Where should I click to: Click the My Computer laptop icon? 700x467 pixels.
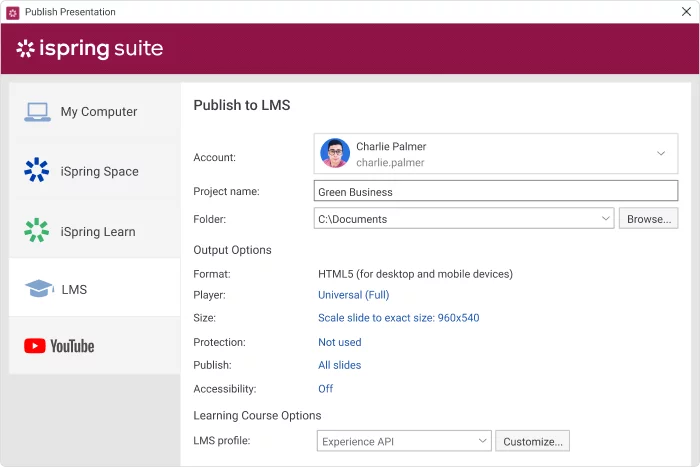pyautogui.click(x=37, y=112)
